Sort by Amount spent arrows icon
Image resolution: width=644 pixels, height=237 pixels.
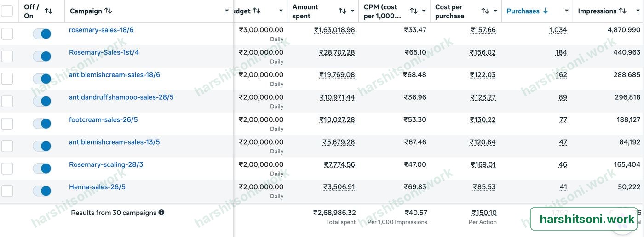pos(342,11)
